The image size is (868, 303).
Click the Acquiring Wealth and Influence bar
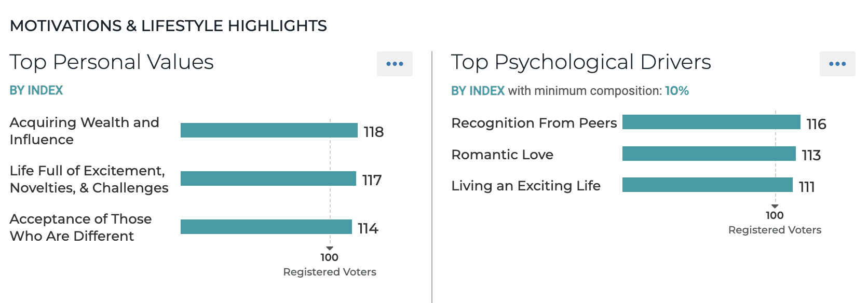pos(269,130)
